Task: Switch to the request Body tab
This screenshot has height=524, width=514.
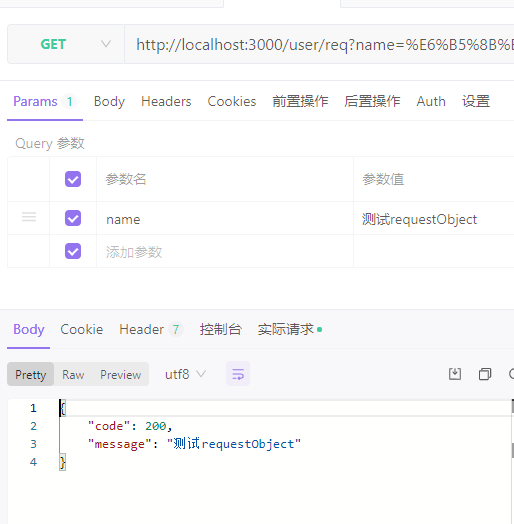Action: tap(109, 101)
